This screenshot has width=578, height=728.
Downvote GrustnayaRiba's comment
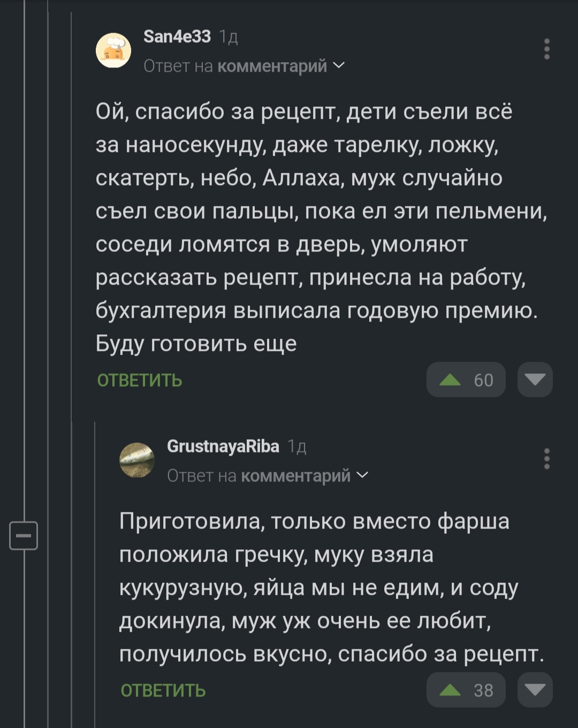tap(535, 690)
